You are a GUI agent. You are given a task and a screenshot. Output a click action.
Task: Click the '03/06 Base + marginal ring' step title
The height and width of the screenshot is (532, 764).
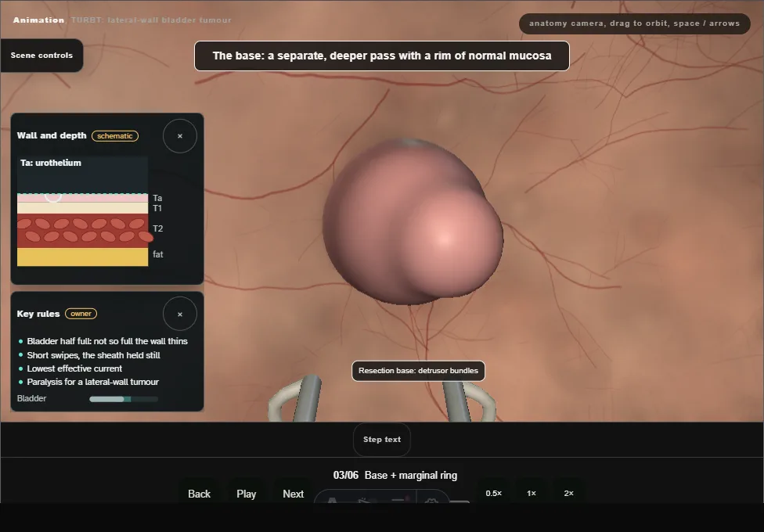coord(395,476)
